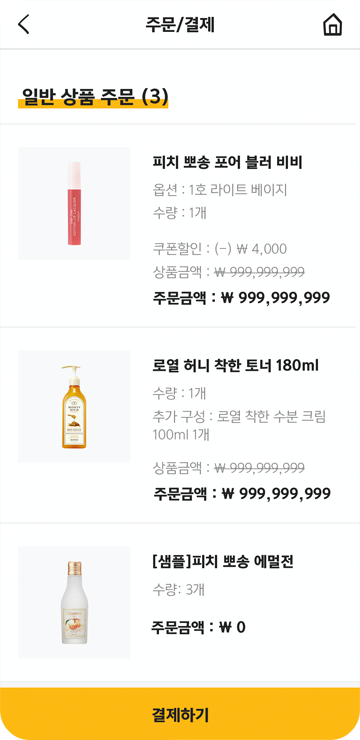Open the peach emulsion bottle image

pyautogui.click(x=74, y=602)
